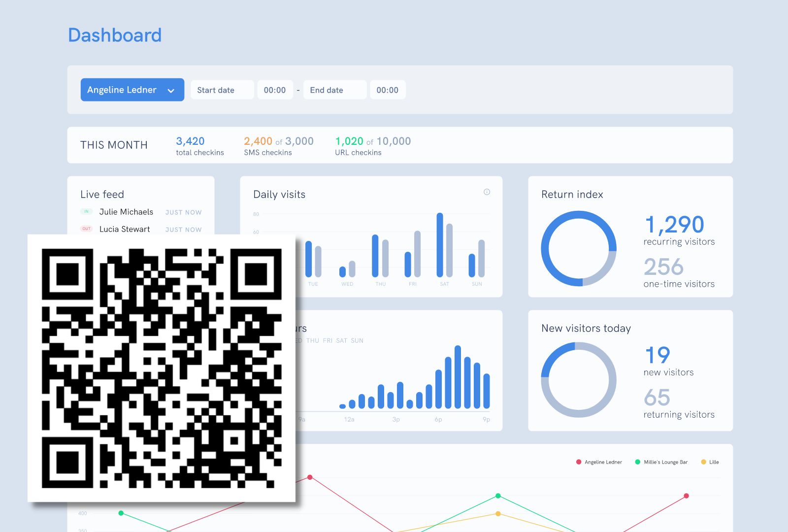Select the red Angeline Ledner legend dot

[x=578, y=462]
